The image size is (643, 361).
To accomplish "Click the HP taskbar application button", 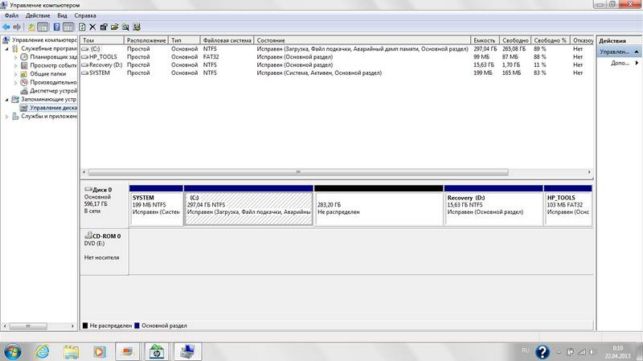I will 156,352.
